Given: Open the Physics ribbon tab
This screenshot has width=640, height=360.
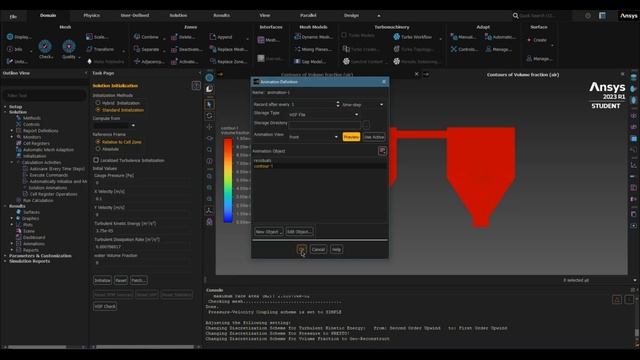Looking at the screenshot, I should pos(91,16).
